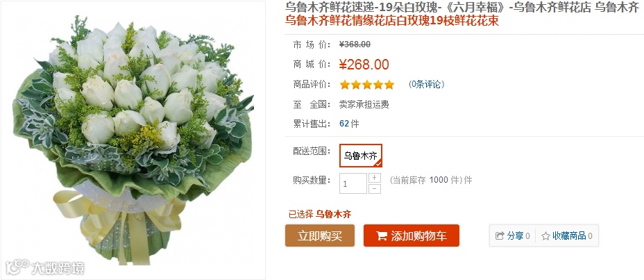Click the share arrow icon beside 分享
This screenshot has width=644, height=280.
point(500,236)
